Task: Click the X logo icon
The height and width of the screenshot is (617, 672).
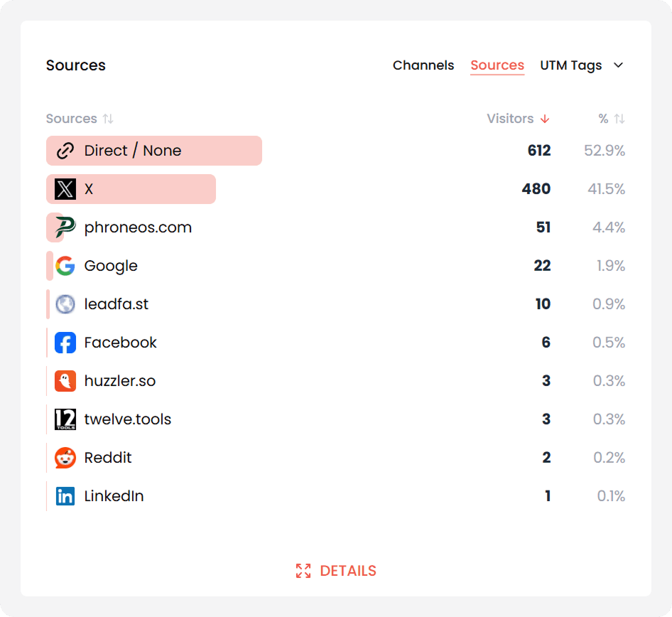Action: click(65, 189)
